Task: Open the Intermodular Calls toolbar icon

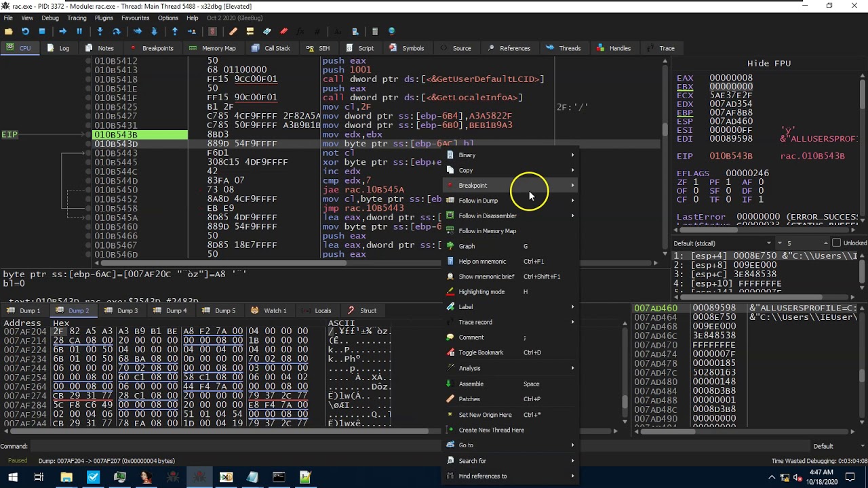Action: [355, 31]
